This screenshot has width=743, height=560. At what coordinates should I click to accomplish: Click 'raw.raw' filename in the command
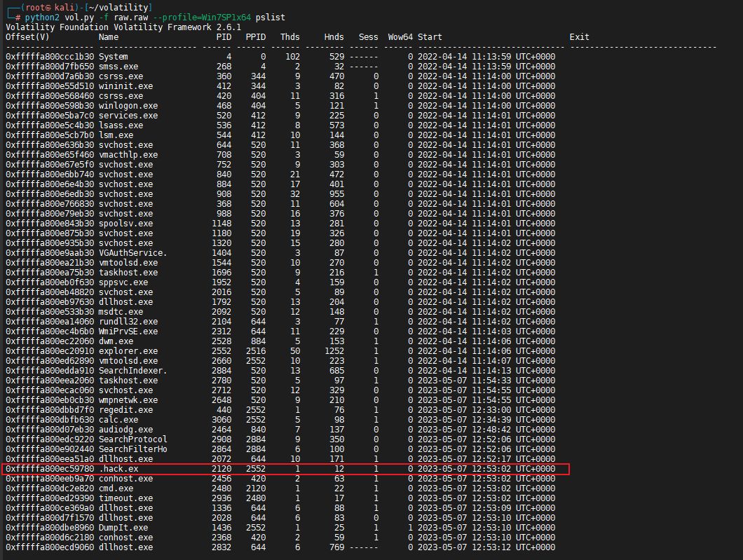(131, 18)
